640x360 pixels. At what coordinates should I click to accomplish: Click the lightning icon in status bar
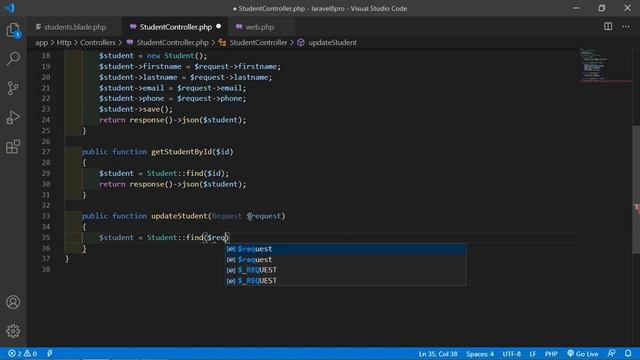coord(49,353)
